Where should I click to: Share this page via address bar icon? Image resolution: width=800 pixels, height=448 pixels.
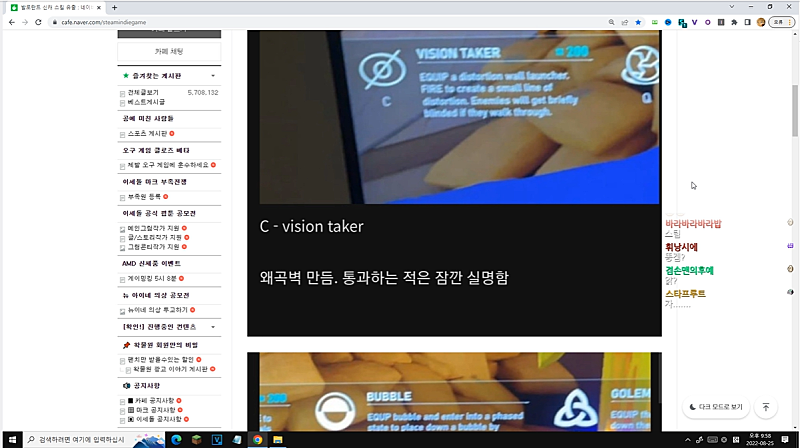point(625,22)
